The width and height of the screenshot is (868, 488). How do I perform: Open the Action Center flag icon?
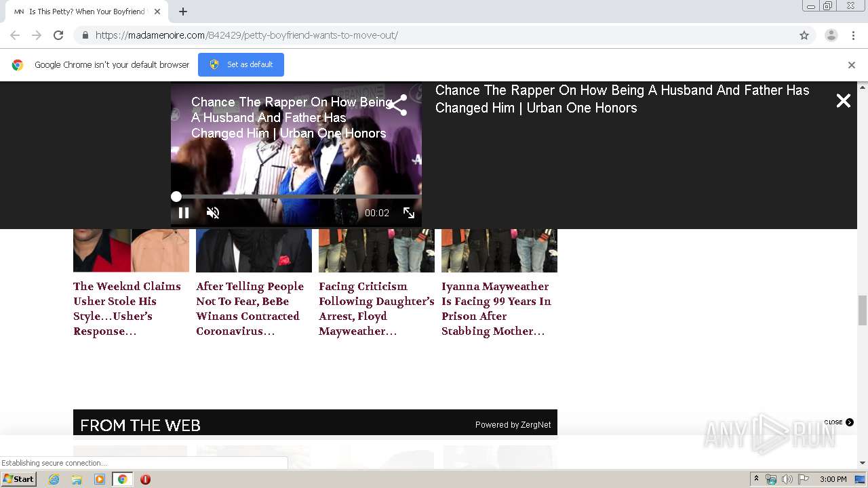804,479
